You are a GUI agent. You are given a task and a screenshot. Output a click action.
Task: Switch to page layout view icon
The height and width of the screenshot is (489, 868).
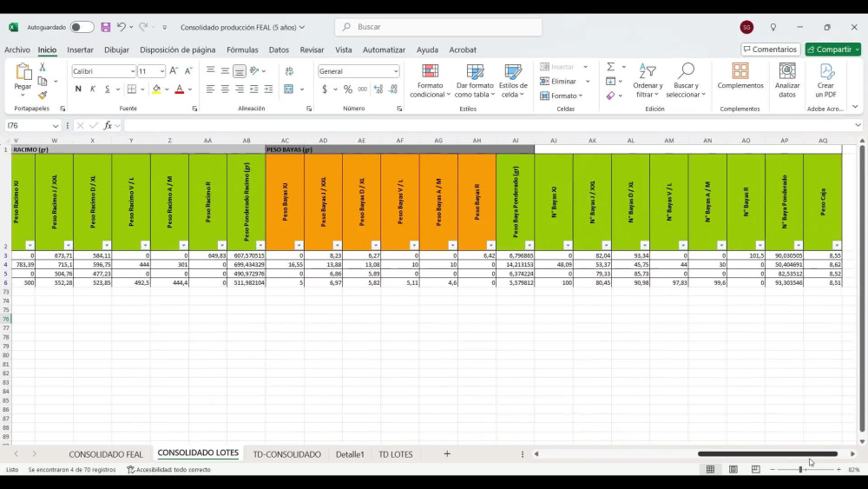[733, 470]
